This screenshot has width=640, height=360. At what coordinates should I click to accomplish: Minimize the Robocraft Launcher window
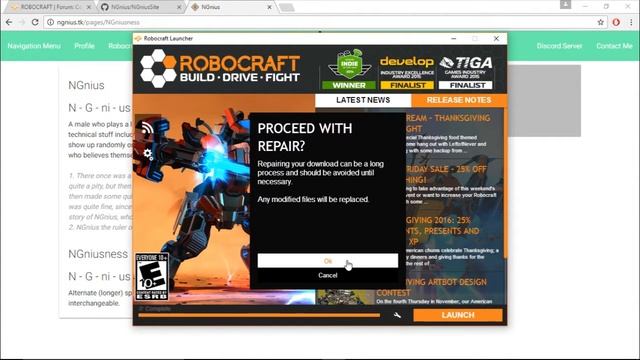click(454, 38)
